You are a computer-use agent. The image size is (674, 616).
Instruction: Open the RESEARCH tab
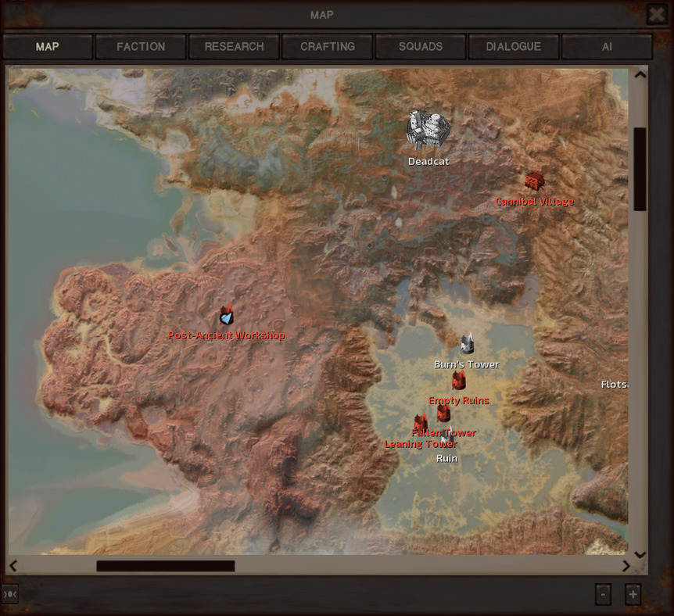click(x=234, y=46)
